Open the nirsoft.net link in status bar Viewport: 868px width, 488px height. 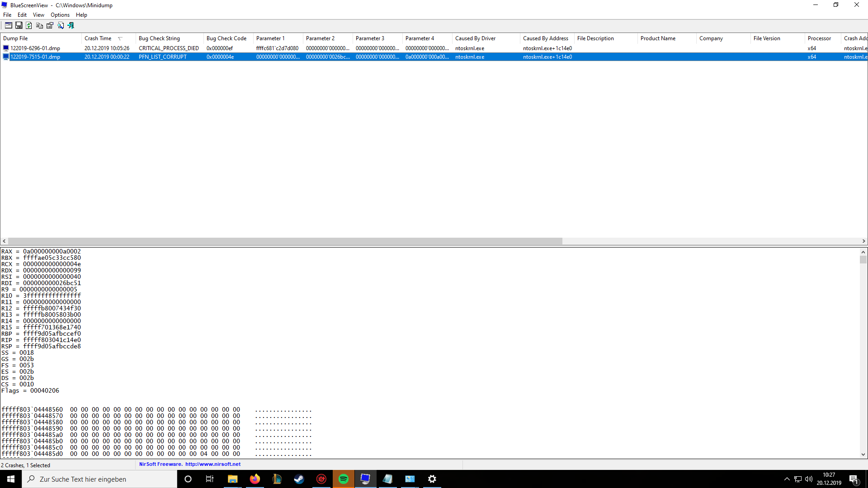[x=212, y=464]
